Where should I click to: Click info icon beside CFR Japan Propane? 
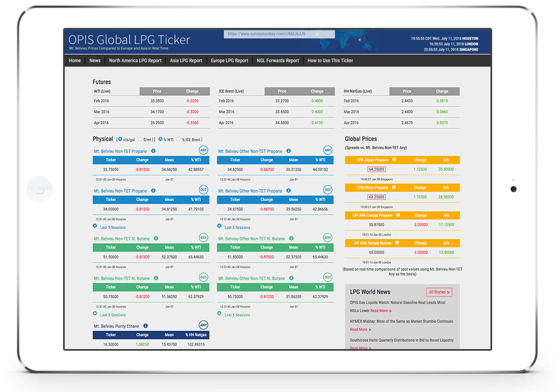[393, 160]
